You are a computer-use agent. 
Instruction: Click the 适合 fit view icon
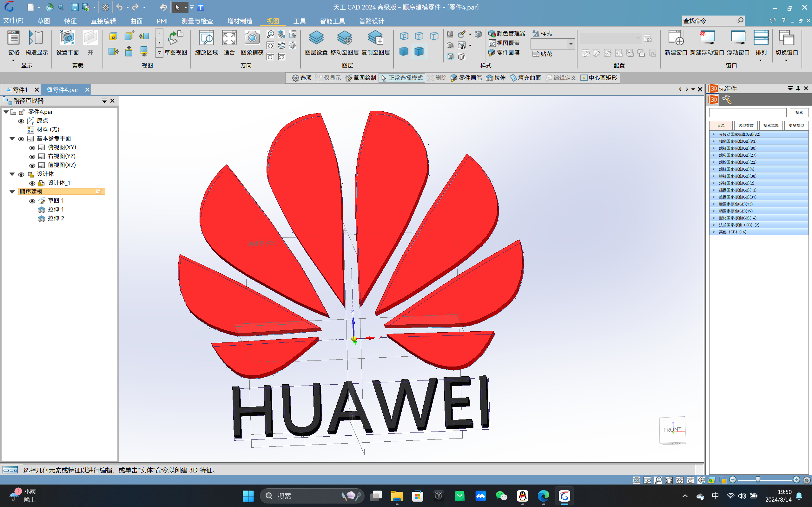pos(229,42)
